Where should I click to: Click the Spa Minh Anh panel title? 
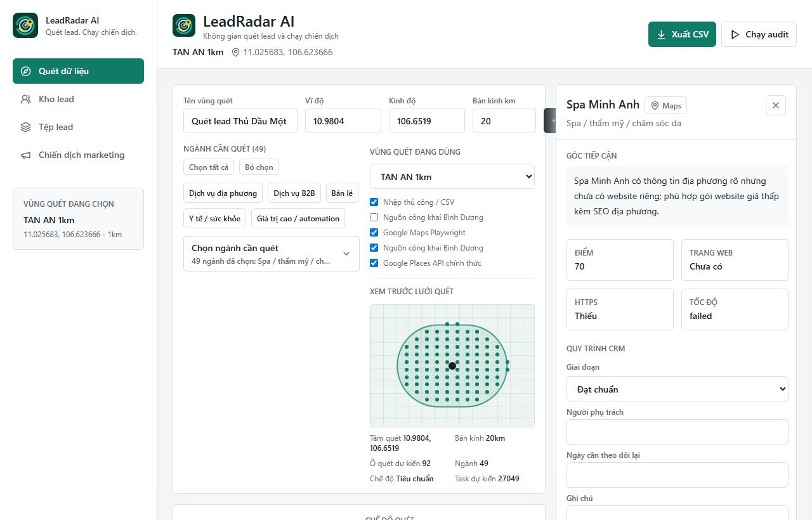[x=603, y=105]
